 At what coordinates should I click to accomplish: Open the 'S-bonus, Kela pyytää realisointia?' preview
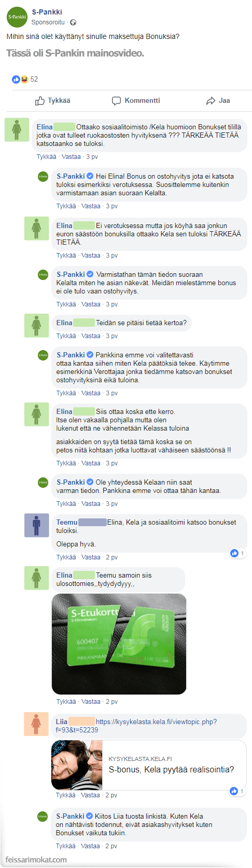tap(149, 765)
